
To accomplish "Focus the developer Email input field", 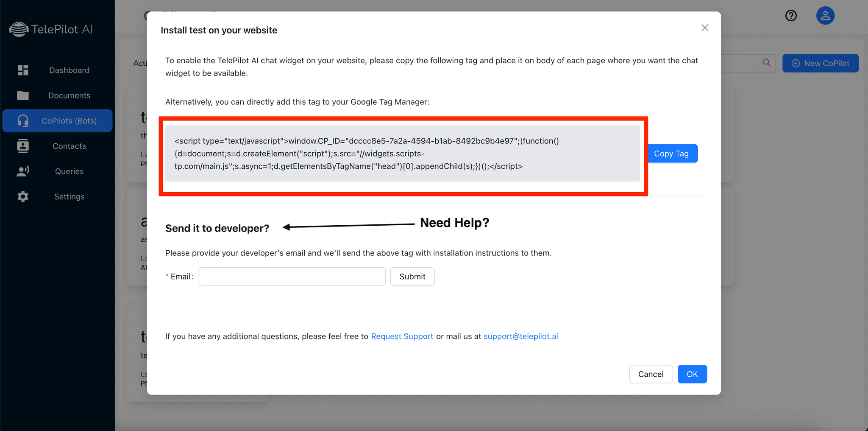I will click(292, 277).
